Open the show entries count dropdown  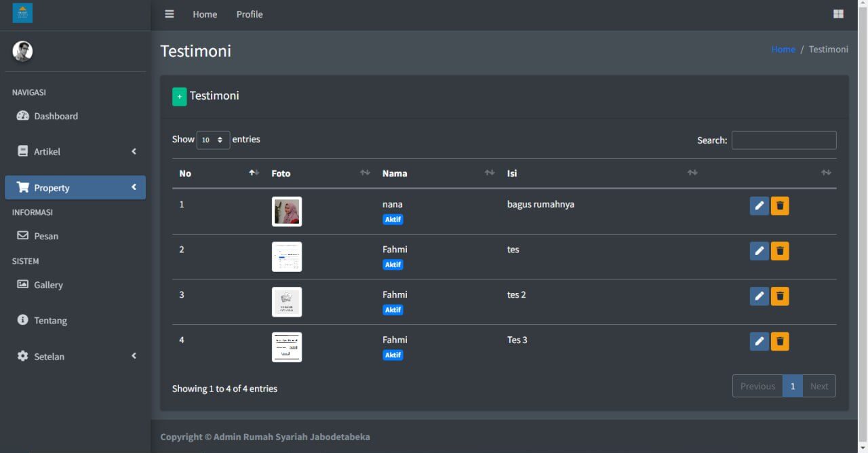tap(213, 140)
